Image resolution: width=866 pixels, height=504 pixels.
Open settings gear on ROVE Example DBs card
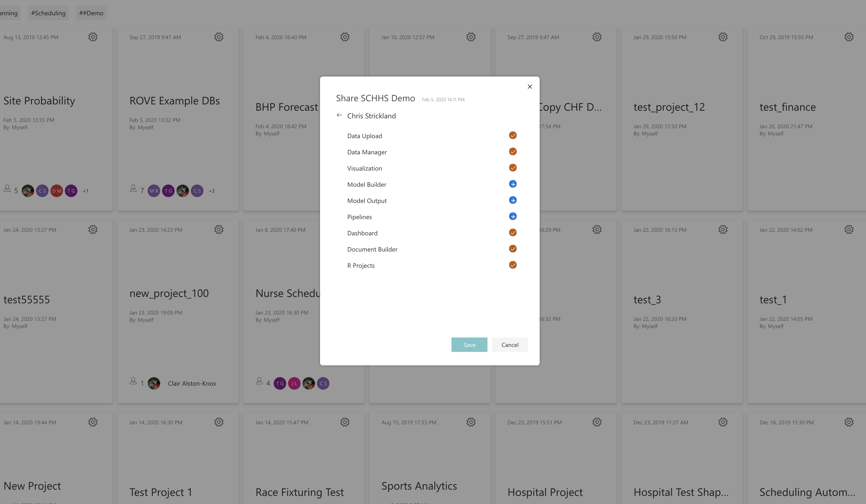219,37
